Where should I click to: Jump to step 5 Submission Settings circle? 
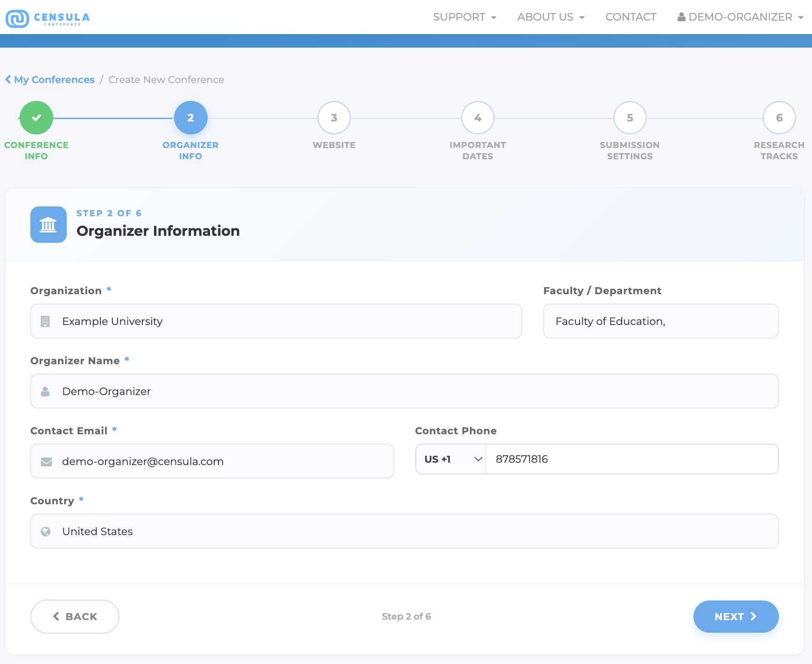point(630,118)
